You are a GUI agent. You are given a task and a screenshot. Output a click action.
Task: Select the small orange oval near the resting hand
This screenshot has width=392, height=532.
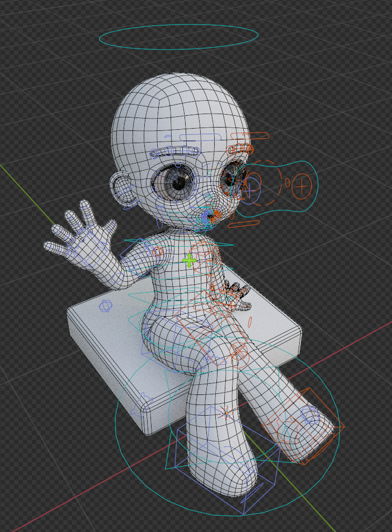pyautogui.click(x=251, y=322)
